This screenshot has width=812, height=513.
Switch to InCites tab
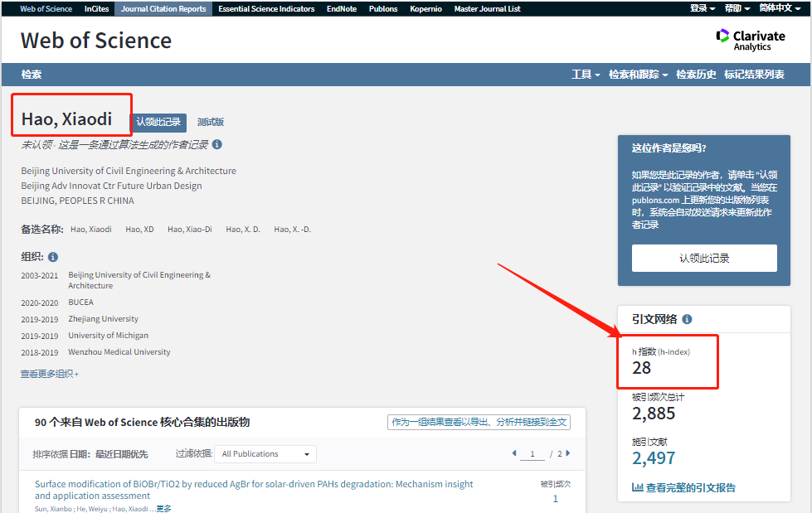point(97,9)
